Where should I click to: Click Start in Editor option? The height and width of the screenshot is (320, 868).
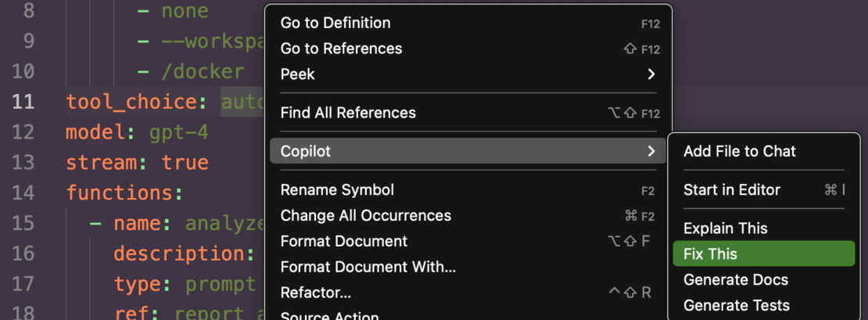[x=732, y=190]
